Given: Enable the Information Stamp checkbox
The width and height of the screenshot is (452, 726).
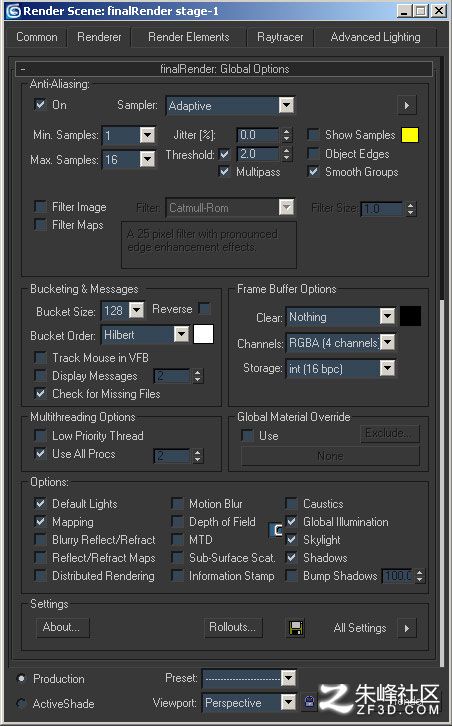Looking at the screenshot, I should tap(177, 576).
